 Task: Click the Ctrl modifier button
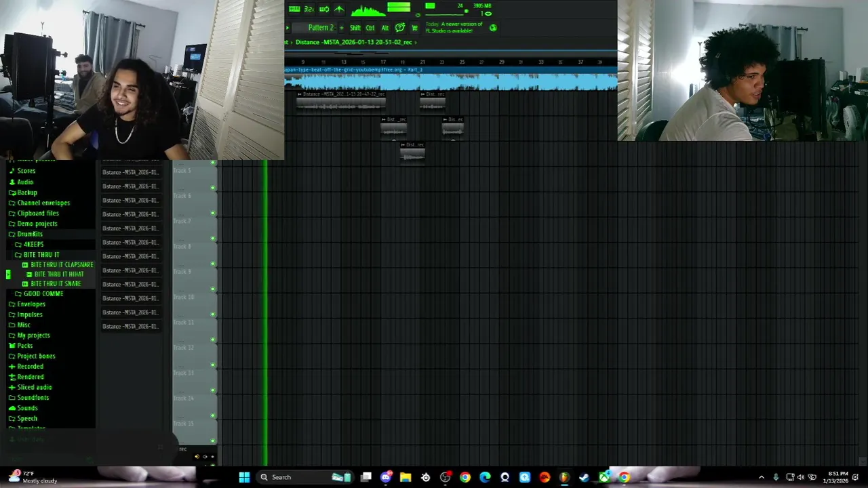(370, 28)
